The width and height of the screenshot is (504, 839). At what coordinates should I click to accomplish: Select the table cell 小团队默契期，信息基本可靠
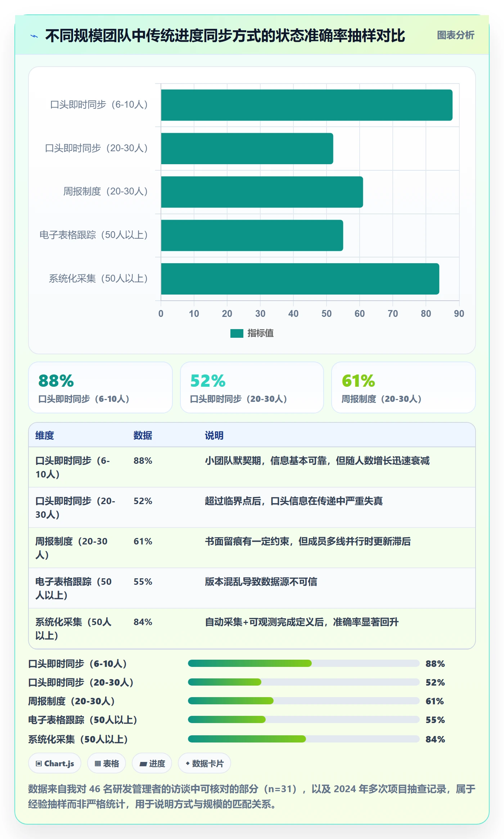pos(317,461)
